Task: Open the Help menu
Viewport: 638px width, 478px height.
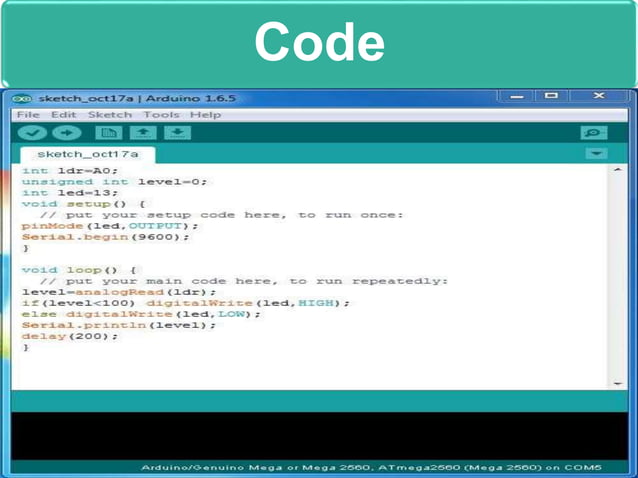Action: pyautogui.click(x=205, y=115)
